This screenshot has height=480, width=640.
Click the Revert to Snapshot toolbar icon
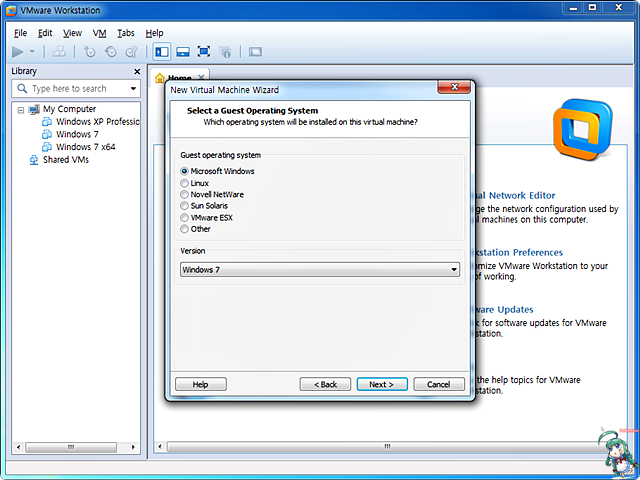coord(111,52)
